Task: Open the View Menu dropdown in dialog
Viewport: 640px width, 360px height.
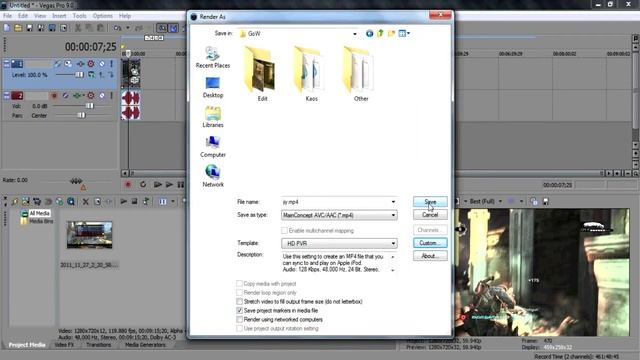Action: [x=404, y=33]
